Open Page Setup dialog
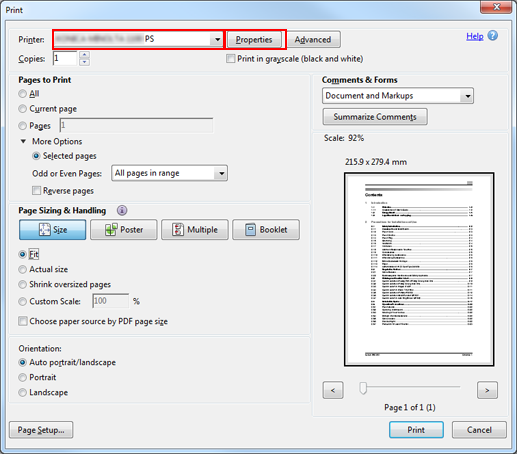 [41, 430]
